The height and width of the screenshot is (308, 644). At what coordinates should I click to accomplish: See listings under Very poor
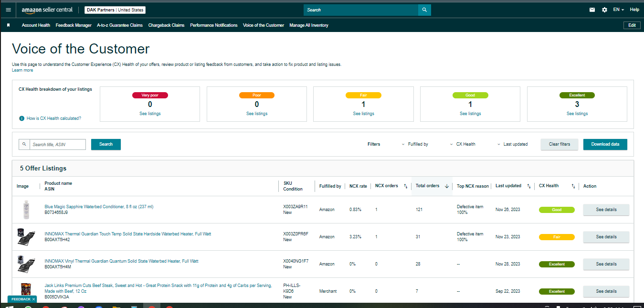[x=150, y=114]
